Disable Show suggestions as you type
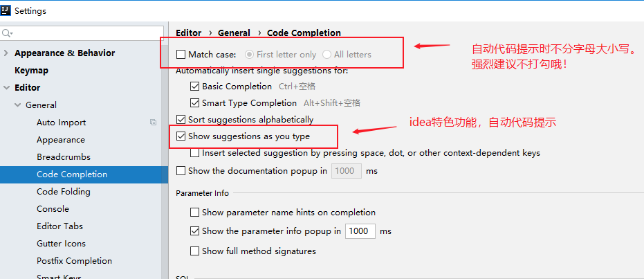Image resolution: width=644 pixels, height=279 pixels. 181,136
